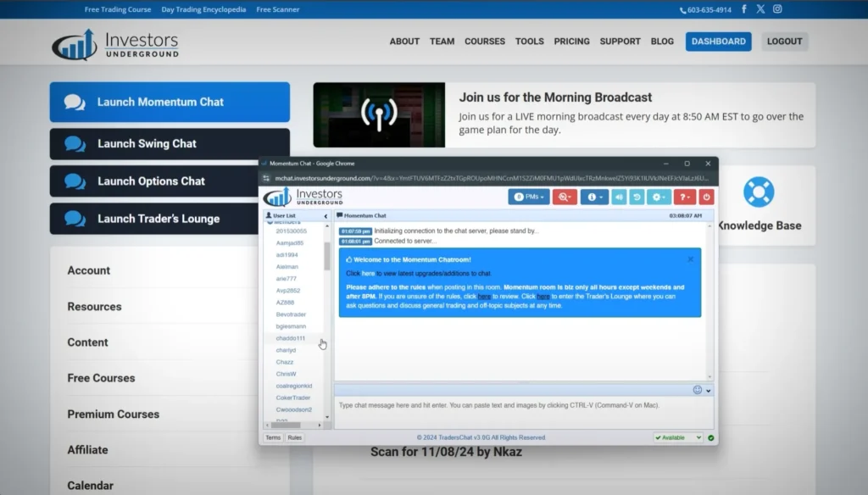The height and width of the screenshot is (495, 868).
Task: Click the Rules button at chat window bottom
Action: click(x=294, y=437)
